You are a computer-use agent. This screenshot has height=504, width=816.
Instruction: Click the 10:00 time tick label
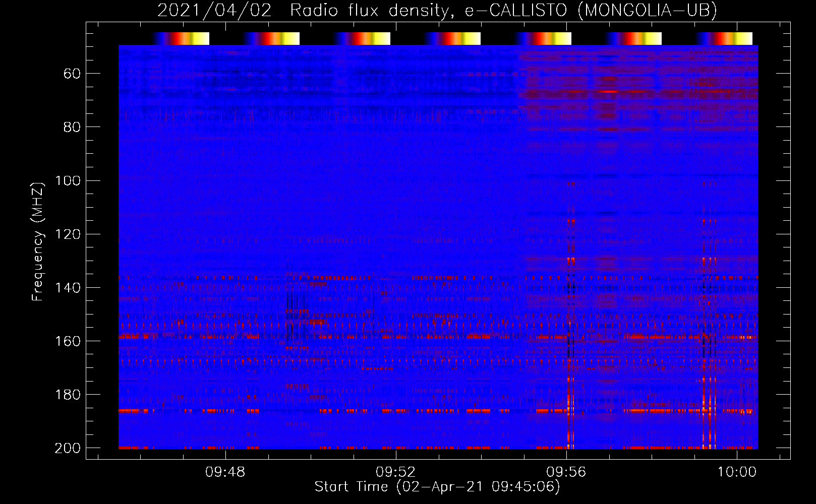(x=737, y=472)
